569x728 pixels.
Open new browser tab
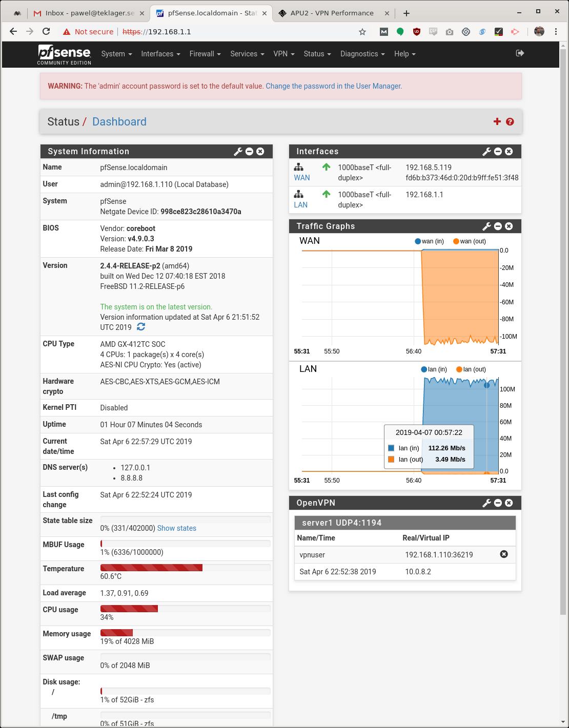click(x=407, y=13)
